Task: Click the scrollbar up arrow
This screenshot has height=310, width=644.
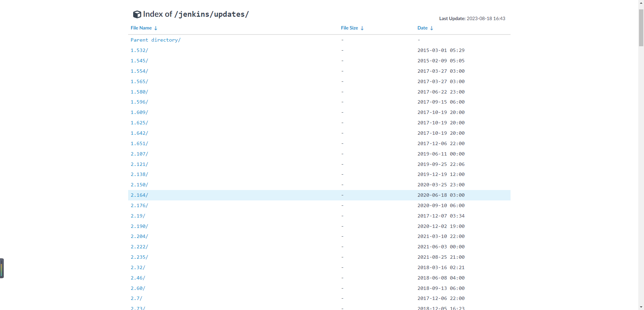Action: tap(641, 3)
